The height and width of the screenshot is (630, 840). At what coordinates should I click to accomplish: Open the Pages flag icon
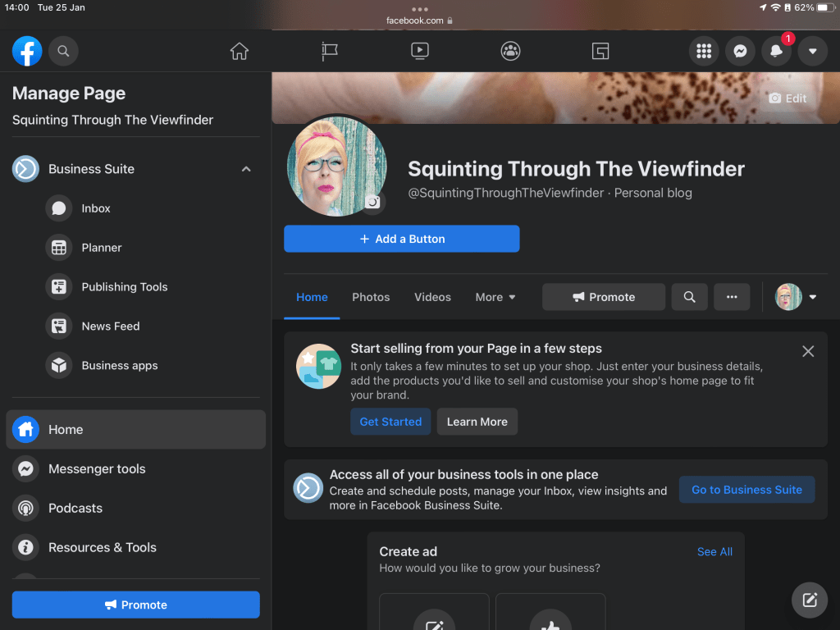[330, 52]
